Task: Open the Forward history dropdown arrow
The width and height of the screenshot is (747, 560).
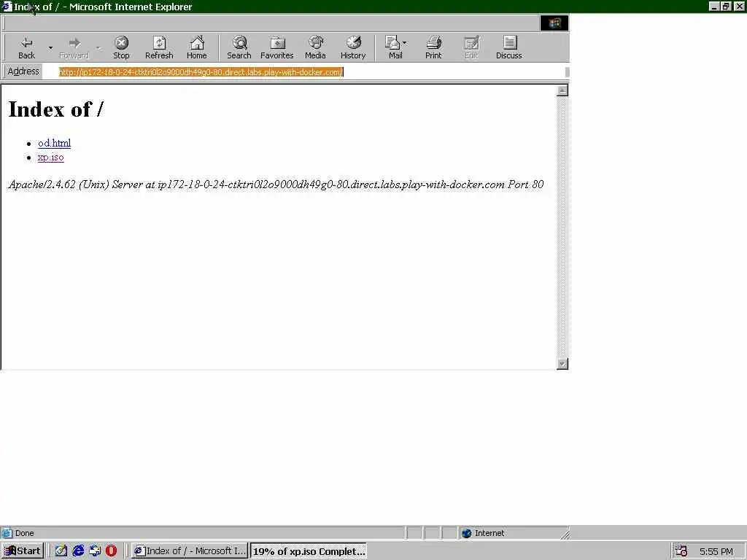Action: click(x=98, y=47)
